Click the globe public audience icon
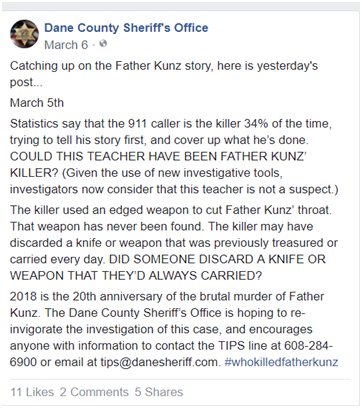The width and height of the screenshot is (362, 408). 103,44
